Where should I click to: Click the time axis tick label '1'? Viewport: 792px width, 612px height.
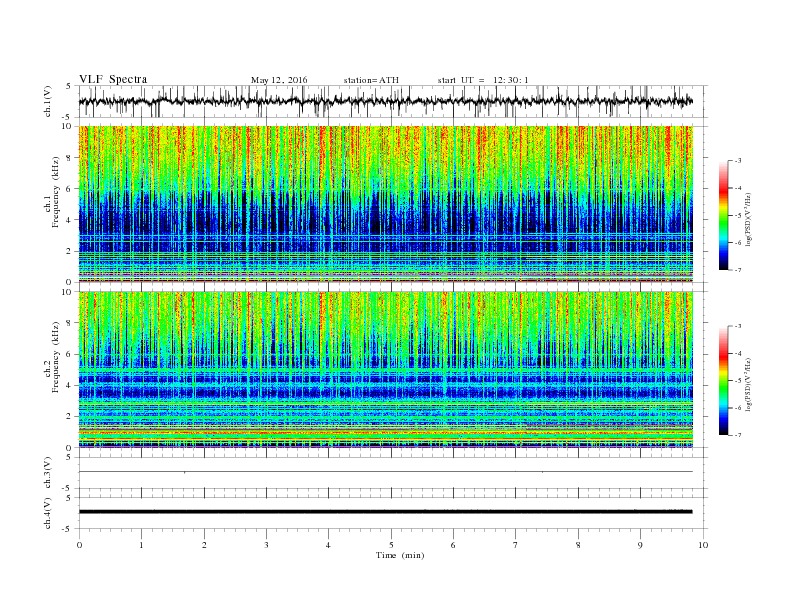141,545
